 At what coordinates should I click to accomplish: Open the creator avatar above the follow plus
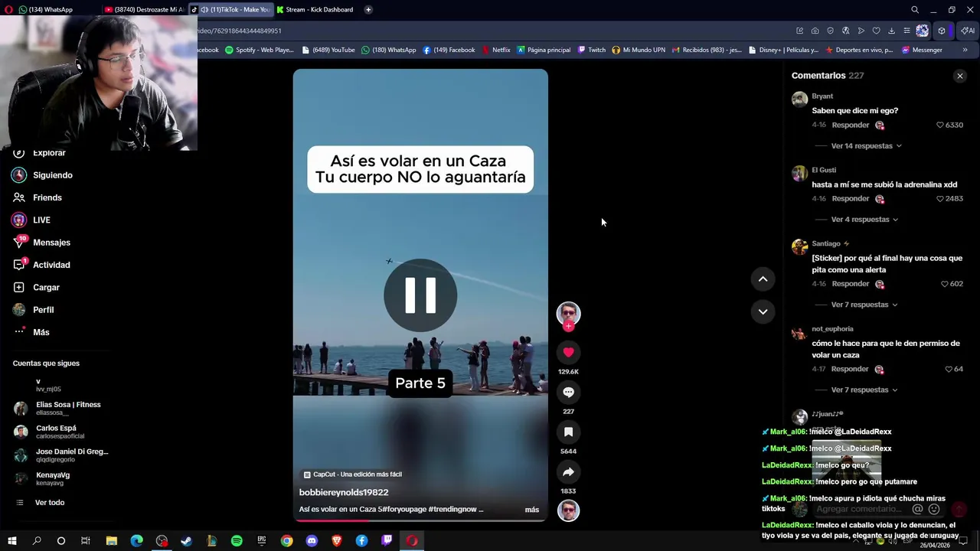pos(568,313)
